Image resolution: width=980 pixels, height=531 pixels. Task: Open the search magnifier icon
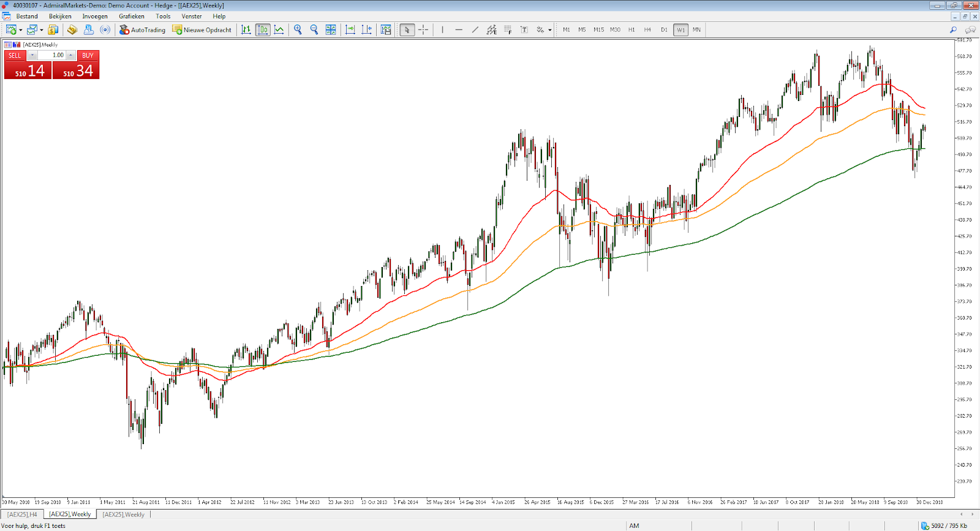coord(953,29)
